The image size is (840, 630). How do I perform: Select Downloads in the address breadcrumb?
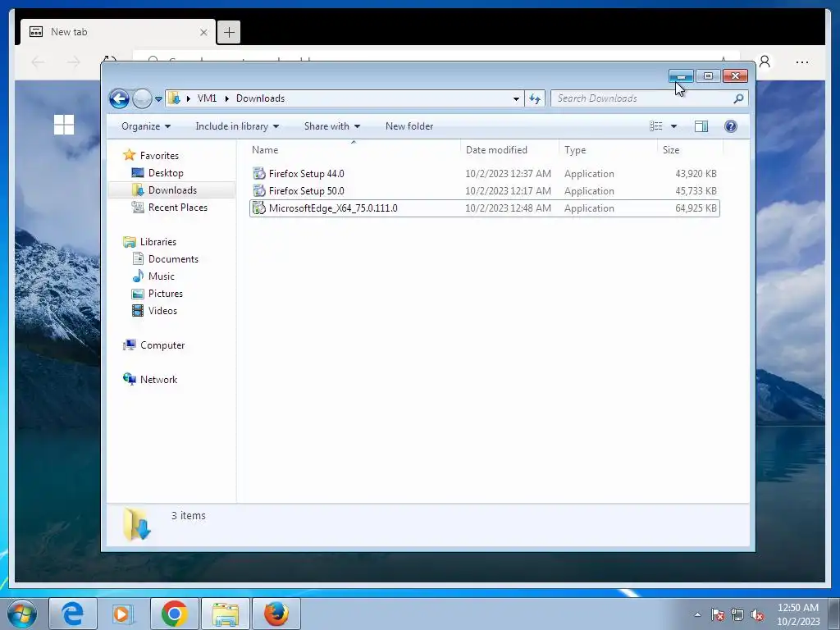[x=260, y=98]
